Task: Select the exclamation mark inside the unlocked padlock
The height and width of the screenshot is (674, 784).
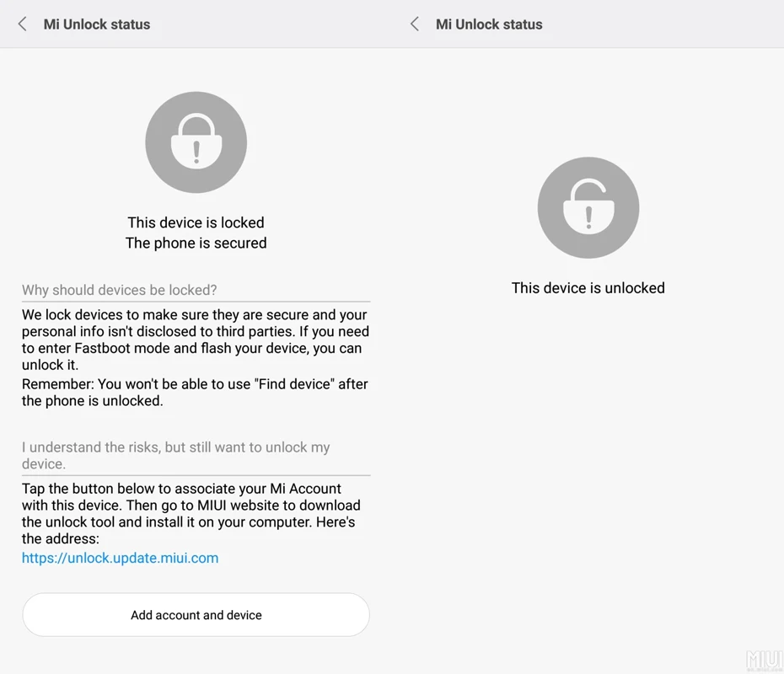Action: coord(588,215)
